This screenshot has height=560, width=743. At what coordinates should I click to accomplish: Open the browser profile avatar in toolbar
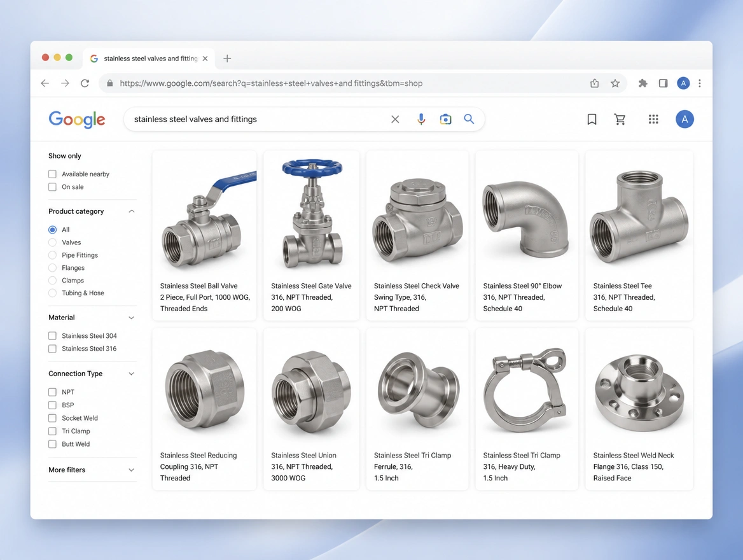point(683,83)
